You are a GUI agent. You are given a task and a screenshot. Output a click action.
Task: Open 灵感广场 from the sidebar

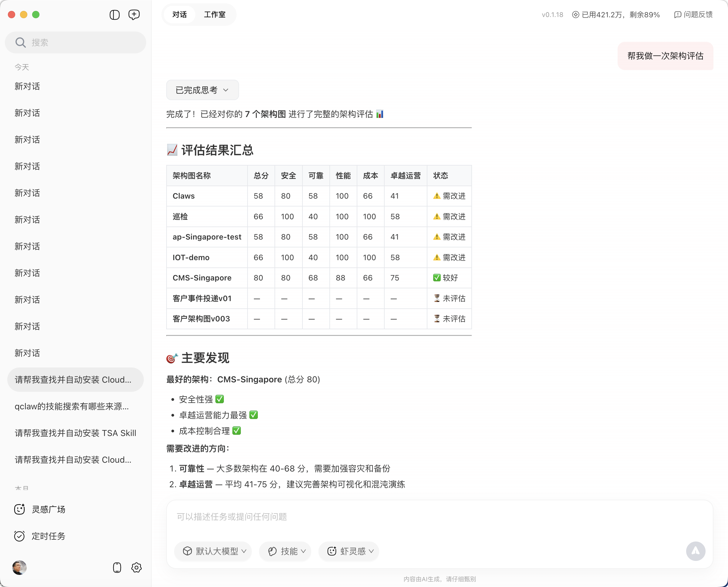(48, 509)
